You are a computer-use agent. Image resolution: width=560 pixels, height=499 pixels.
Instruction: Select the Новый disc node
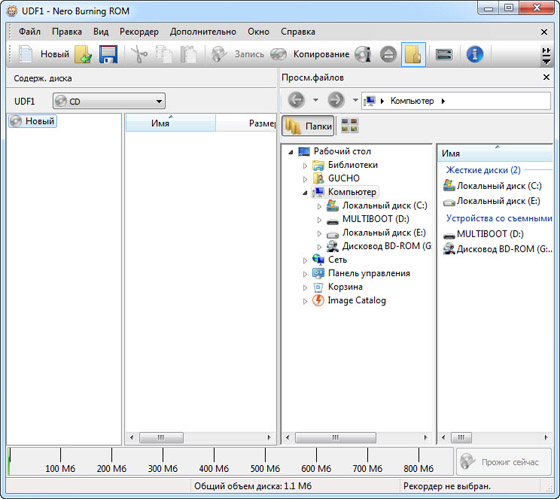click(32, 121)
